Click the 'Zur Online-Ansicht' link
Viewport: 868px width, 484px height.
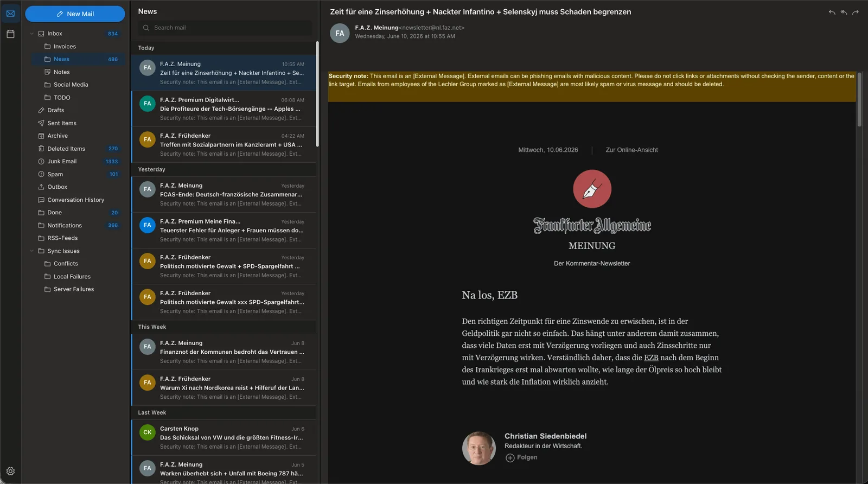click(631, 150)
